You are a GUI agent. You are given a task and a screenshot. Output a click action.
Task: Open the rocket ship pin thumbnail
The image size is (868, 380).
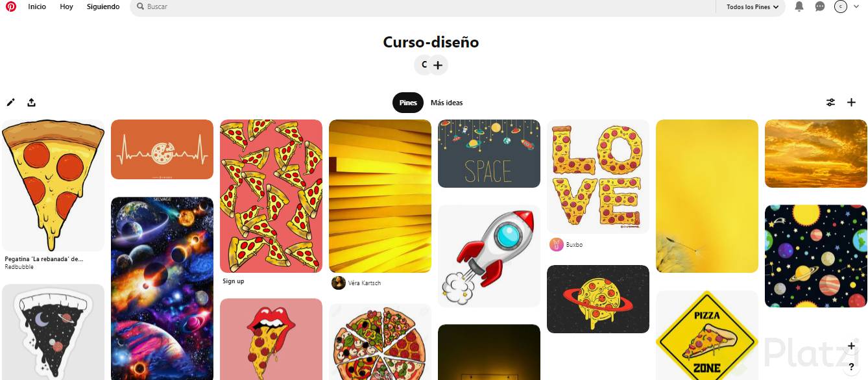(x=489, y=256)
